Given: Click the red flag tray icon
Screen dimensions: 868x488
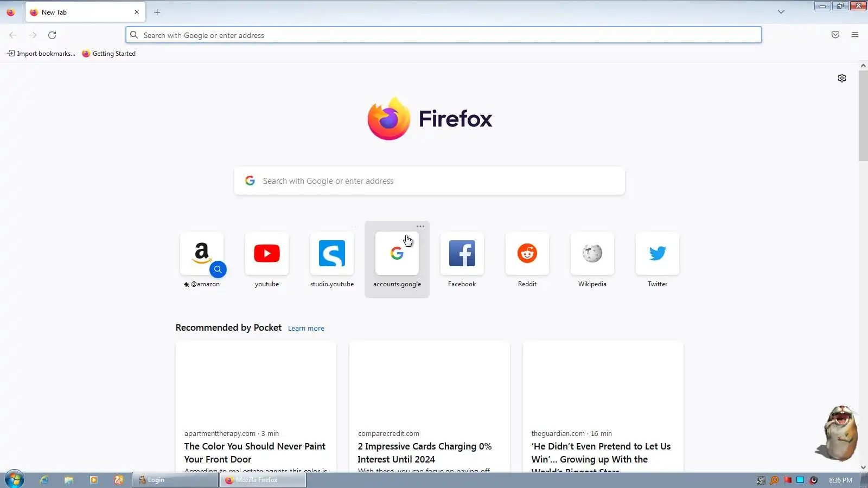Looking at the screenshot, I should tap(788, 480).
